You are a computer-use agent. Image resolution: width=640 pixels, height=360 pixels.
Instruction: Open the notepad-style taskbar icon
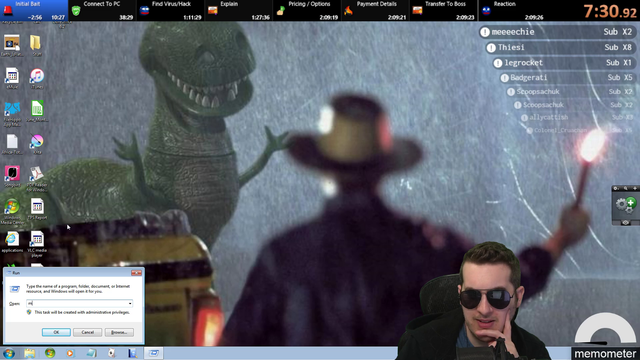point(91,353)
